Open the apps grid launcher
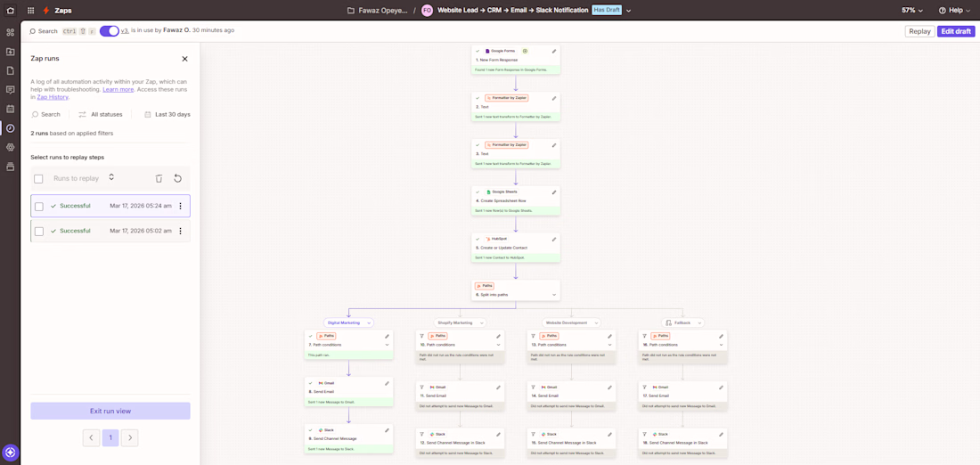The width and height of the screenshot is (980, 465). [30, 10]
